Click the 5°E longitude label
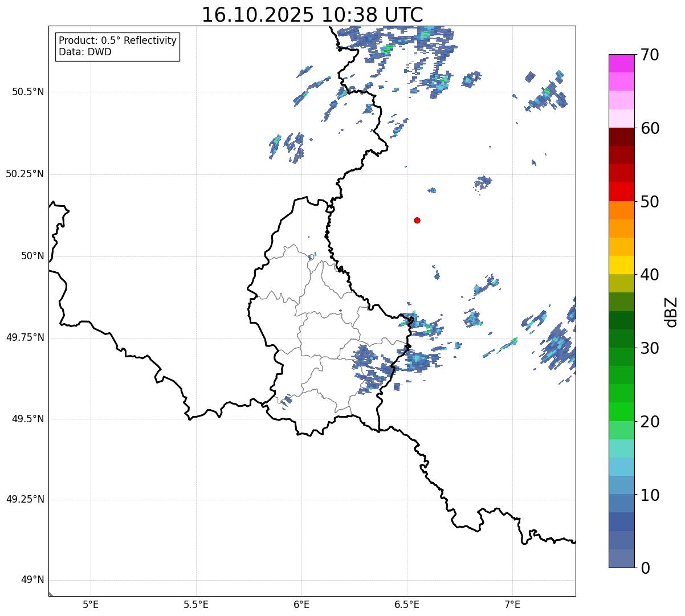Viewport: 685px width, 616px height. click(91, 605)
